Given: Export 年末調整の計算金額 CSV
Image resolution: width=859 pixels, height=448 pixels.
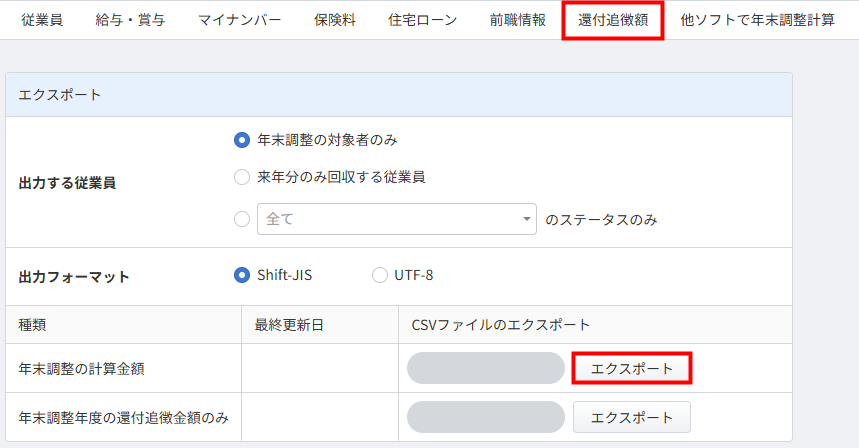Looking at the screenshot, I should point(632,368).
